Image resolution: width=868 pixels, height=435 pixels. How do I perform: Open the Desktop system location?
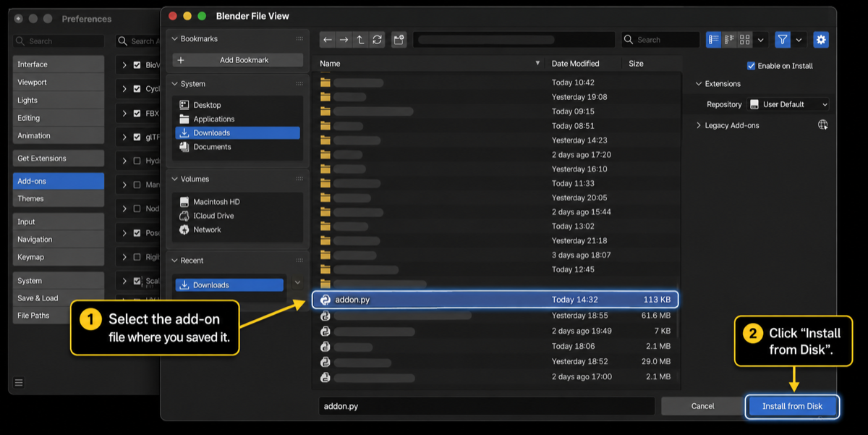[237, 105]
